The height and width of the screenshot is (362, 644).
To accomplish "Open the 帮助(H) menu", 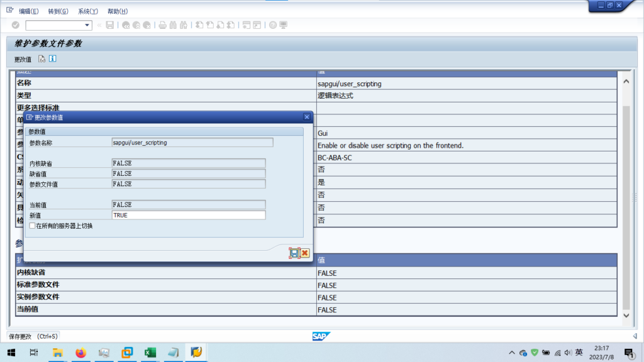I will (x=118, y=11).
